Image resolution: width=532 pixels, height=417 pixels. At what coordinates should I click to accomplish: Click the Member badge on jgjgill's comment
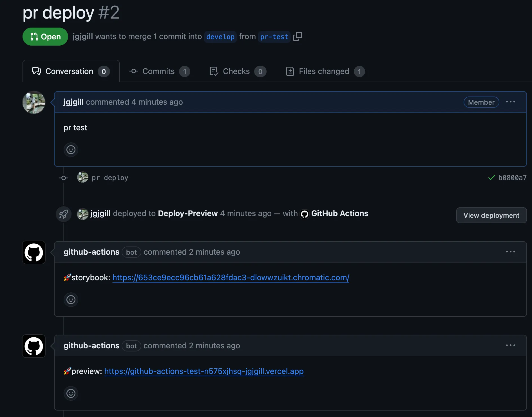tap(481, 102)
